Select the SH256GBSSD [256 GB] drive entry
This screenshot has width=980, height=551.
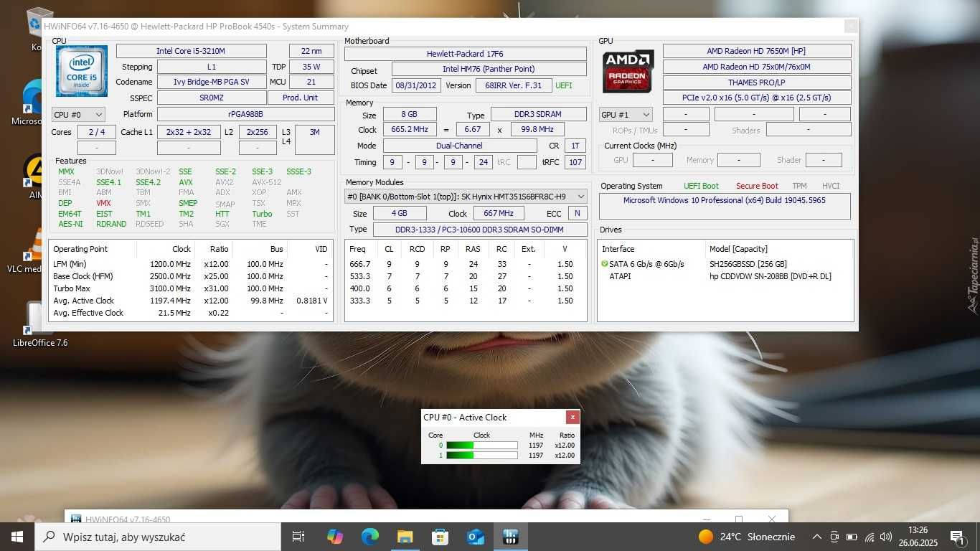[x=748, y=264]
